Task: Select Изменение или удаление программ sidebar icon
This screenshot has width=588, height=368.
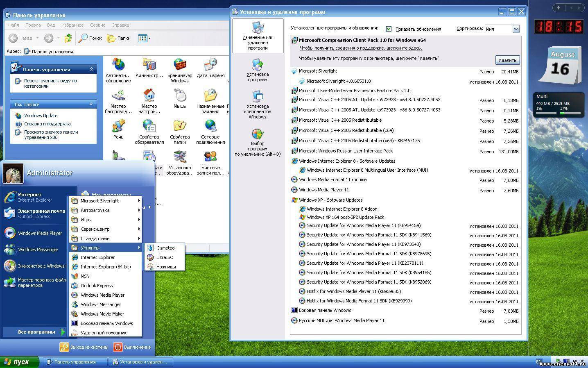Action: point(258,36)
